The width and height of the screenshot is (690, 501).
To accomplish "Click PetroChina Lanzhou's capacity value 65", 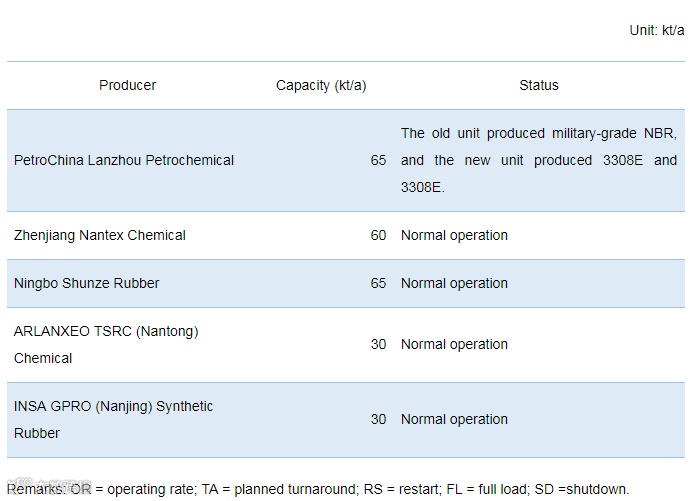I will pos(378,160).
